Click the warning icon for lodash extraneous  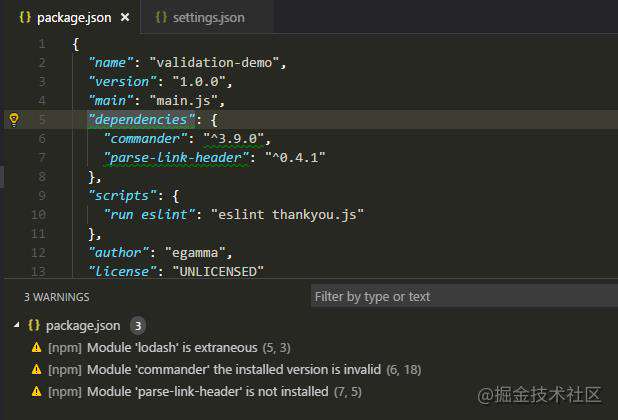(37, 348)
